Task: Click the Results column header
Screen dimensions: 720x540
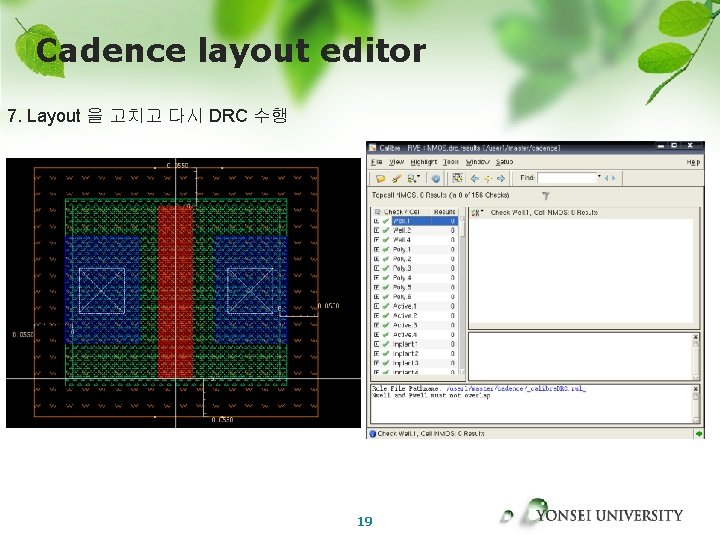Action: [x=444, y=212]
